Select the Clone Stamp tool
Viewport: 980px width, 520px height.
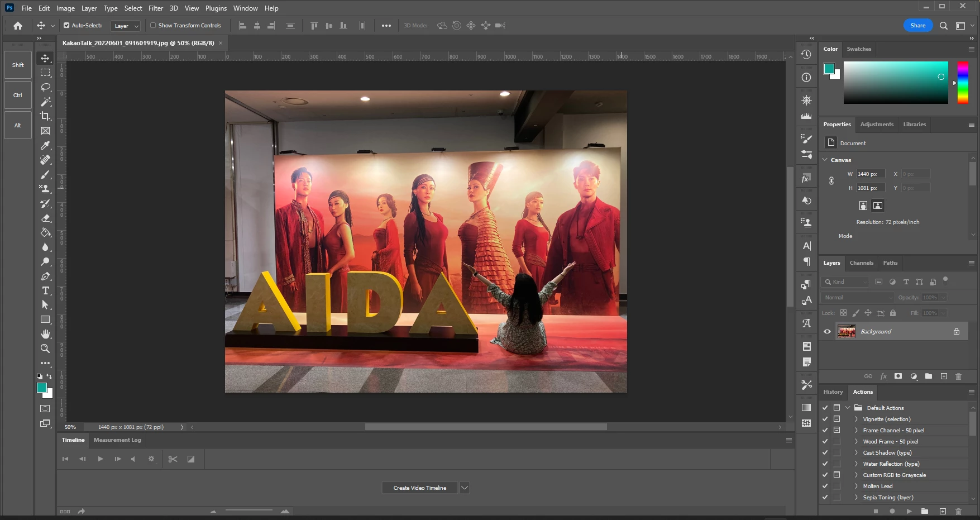45,189
